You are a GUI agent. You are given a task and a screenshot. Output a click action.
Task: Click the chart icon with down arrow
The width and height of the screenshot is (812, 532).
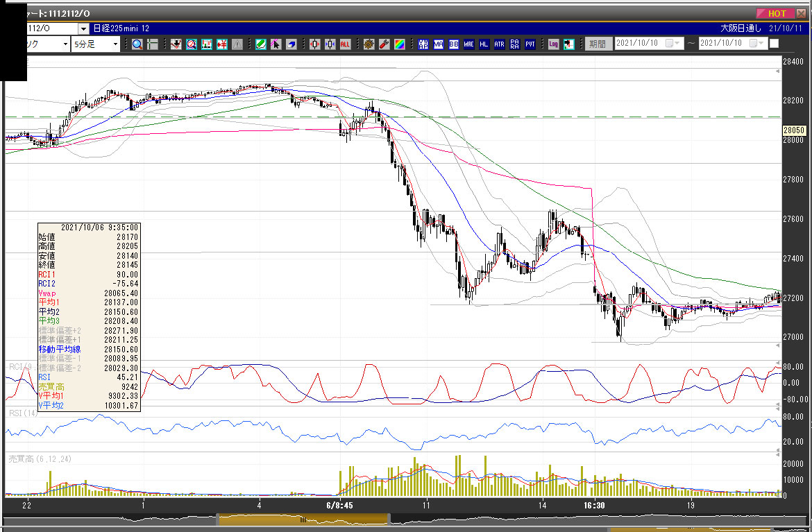(176, 44)
